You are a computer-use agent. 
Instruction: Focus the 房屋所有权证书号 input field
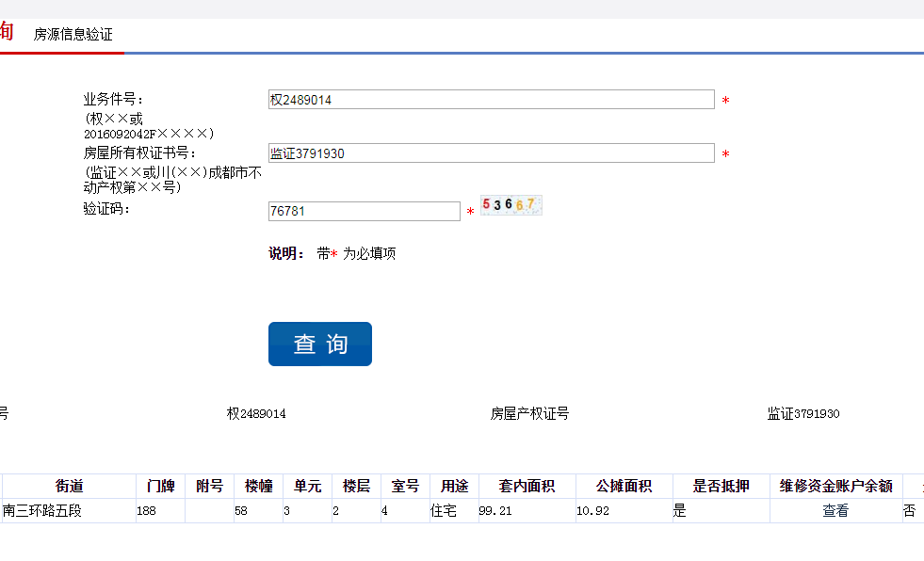coord(491,153)
